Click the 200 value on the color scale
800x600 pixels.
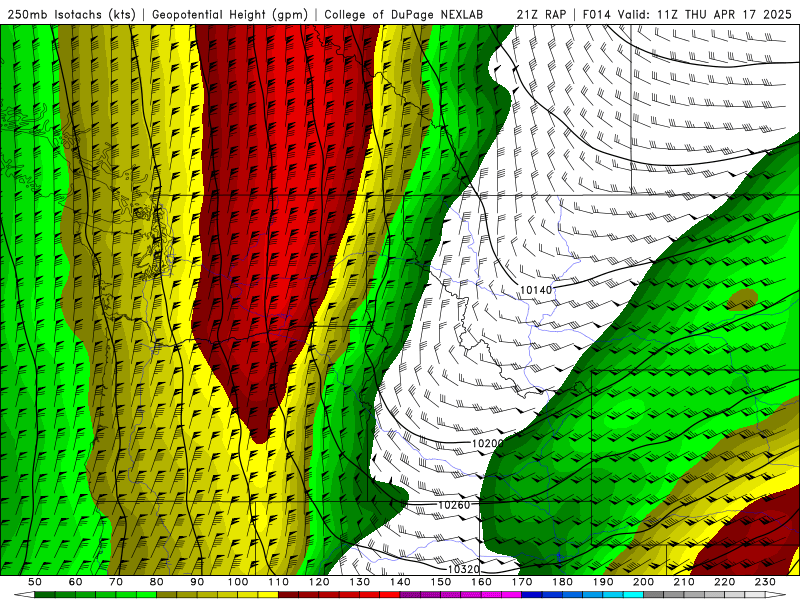coord(644,582)
